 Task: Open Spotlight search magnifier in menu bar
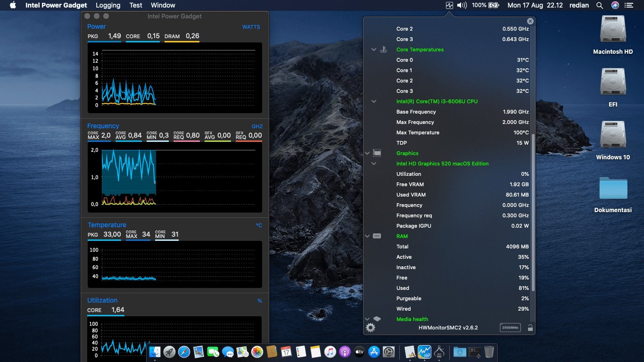tap(600, 5)
